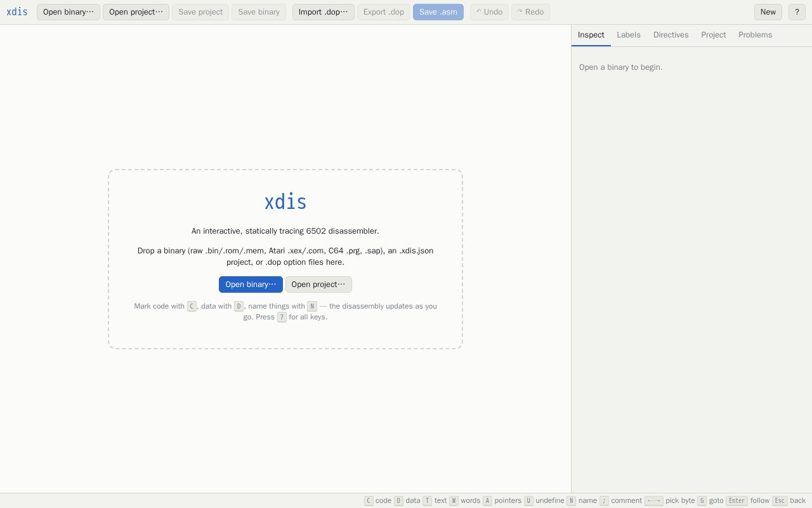Viewport: 812px width, 508px height.
Task: Click the D data shortcut in status bar
Action: pos(407,500)
